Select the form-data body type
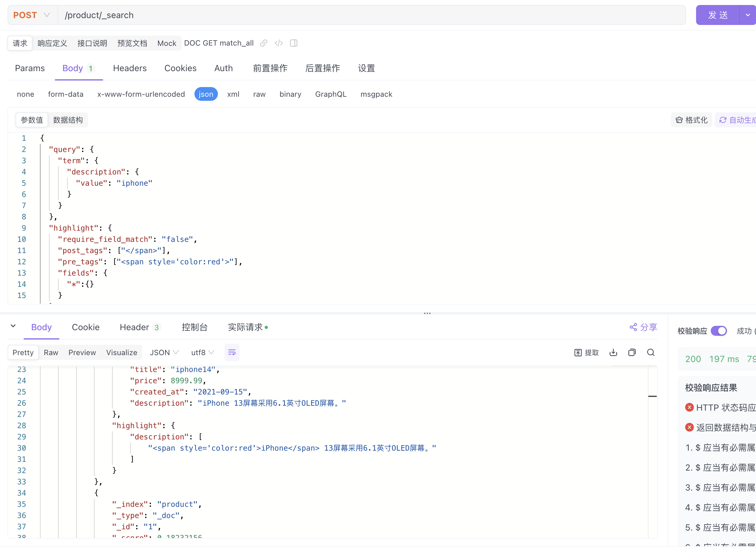The height and width of the screenshot is (548, 756). 66,94
